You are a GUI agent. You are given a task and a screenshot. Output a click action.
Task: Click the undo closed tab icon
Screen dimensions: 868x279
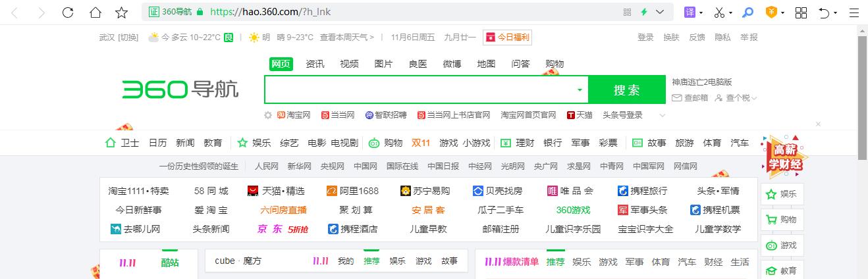click(824, 13)
